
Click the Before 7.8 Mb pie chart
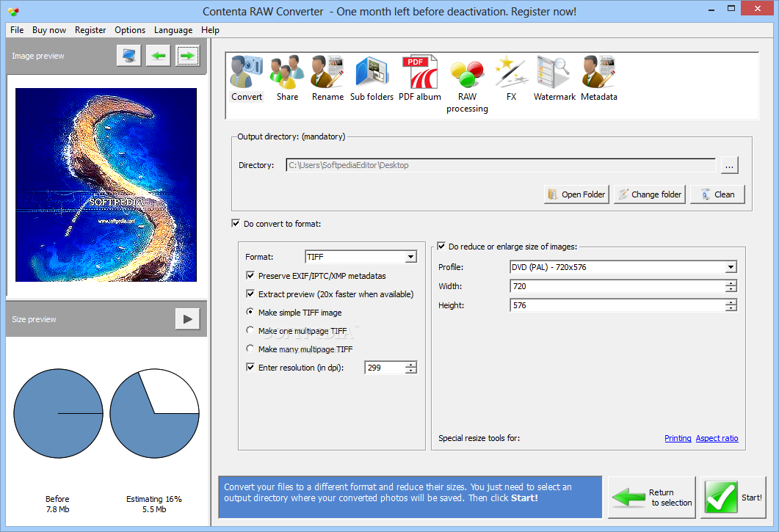58,413
